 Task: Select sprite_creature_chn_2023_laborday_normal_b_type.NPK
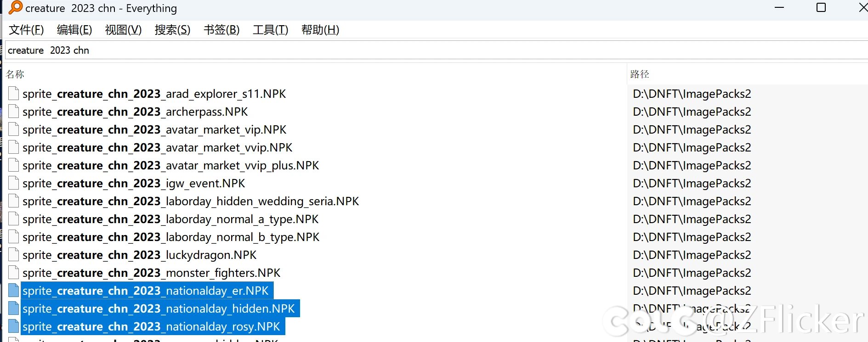[x=171, y=237]
